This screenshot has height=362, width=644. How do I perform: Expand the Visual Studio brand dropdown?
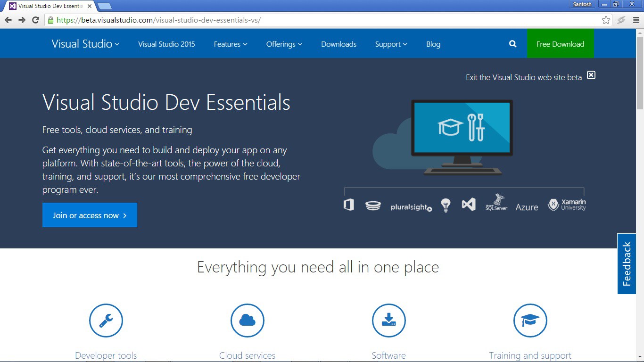(85, 44)
